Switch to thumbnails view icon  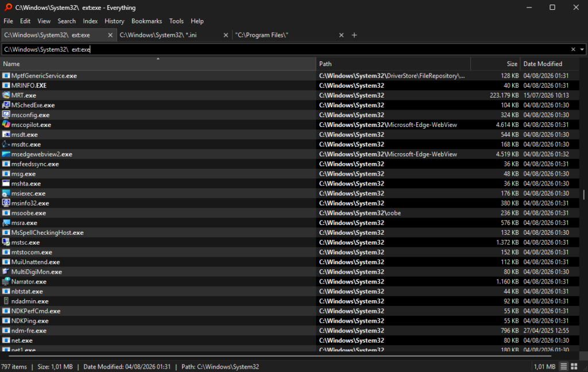[574, 366]
